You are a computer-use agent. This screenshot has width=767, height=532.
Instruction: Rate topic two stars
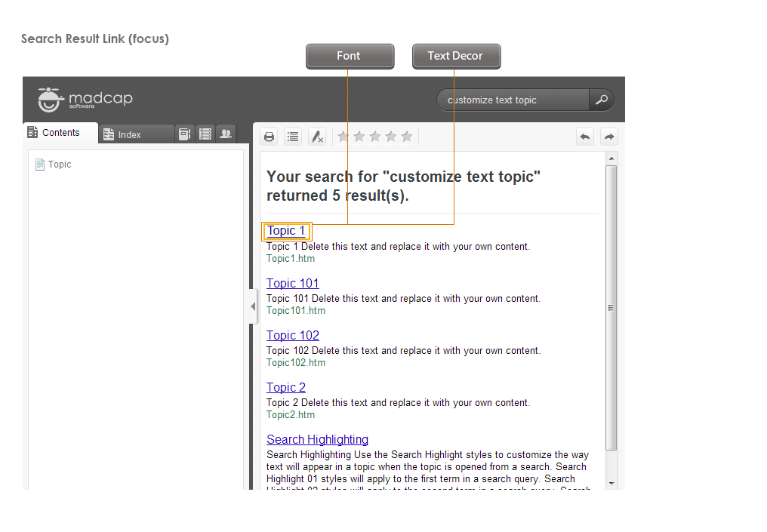pyautogui.click(x=359, y=137)
